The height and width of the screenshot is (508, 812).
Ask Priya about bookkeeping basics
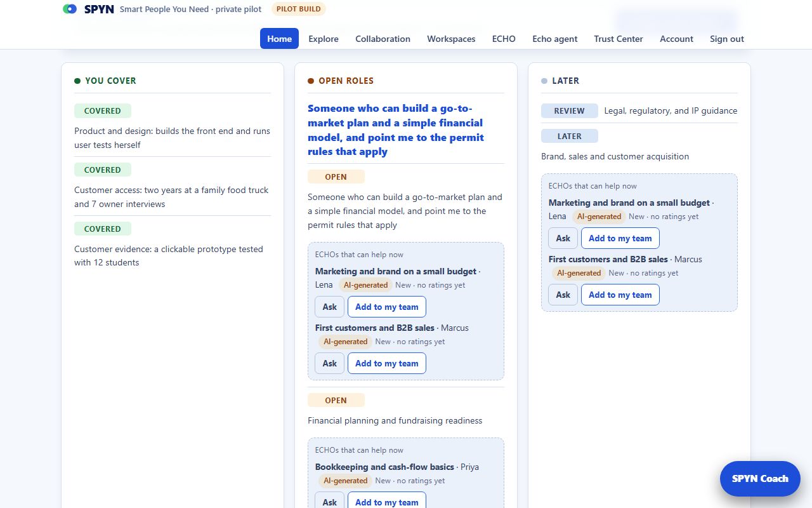[330, 500]
